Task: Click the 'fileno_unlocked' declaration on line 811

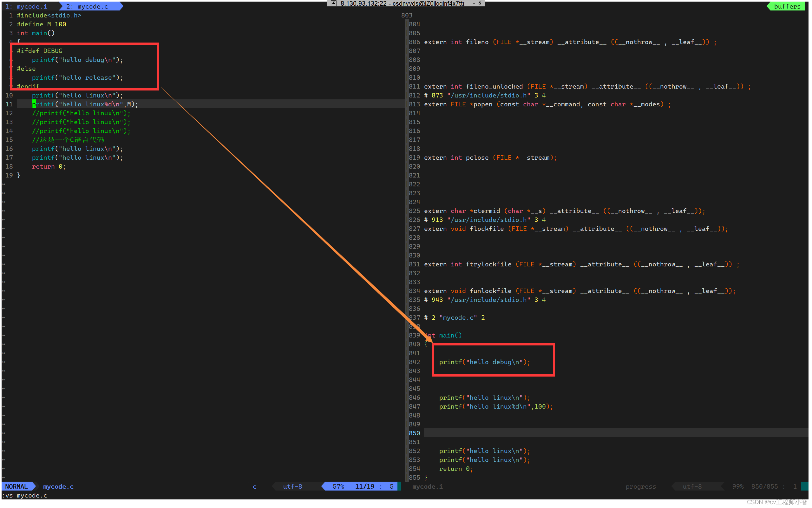Action: click(x=587, y=86)
